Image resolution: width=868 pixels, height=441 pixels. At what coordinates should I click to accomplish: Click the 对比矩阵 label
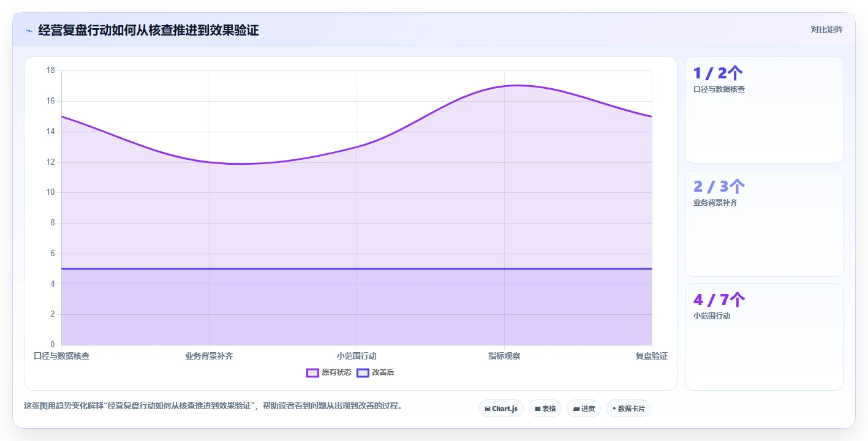(826, 29)
